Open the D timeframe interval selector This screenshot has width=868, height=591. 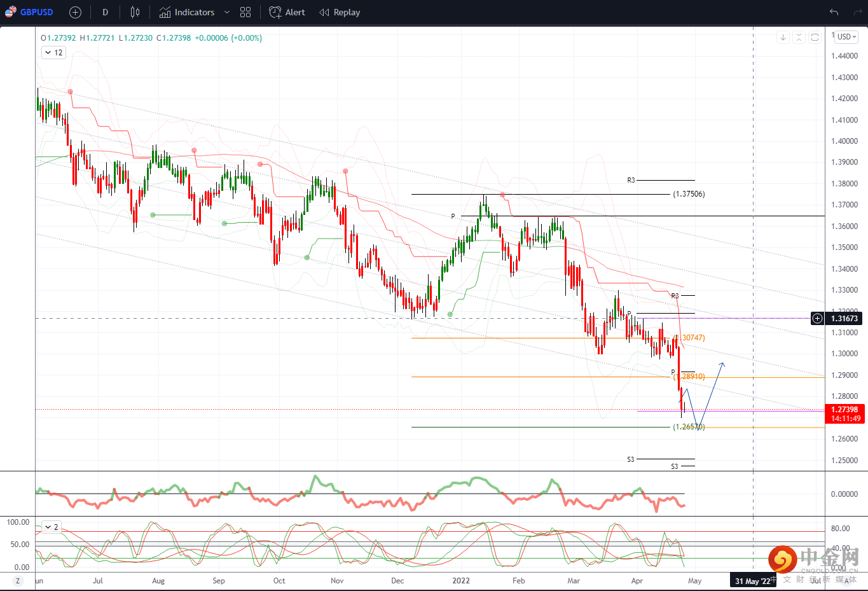click(x=105, y=12)
